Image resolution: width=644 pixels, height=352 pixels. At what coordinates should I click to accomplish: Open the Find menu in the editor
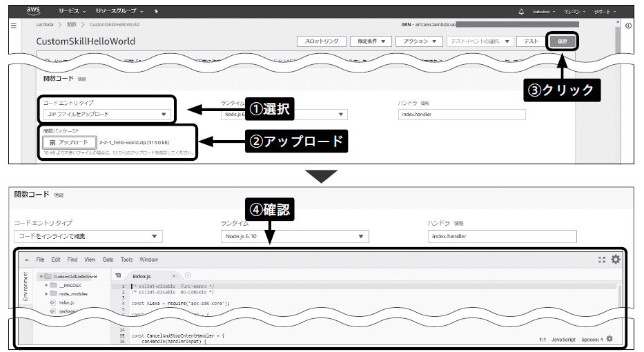(x=72, y=260)
